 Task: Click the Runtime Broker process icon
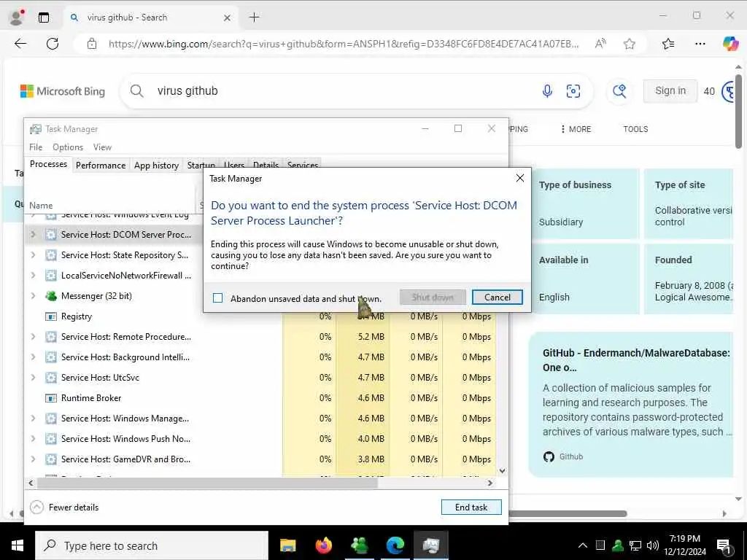point(51,398)
